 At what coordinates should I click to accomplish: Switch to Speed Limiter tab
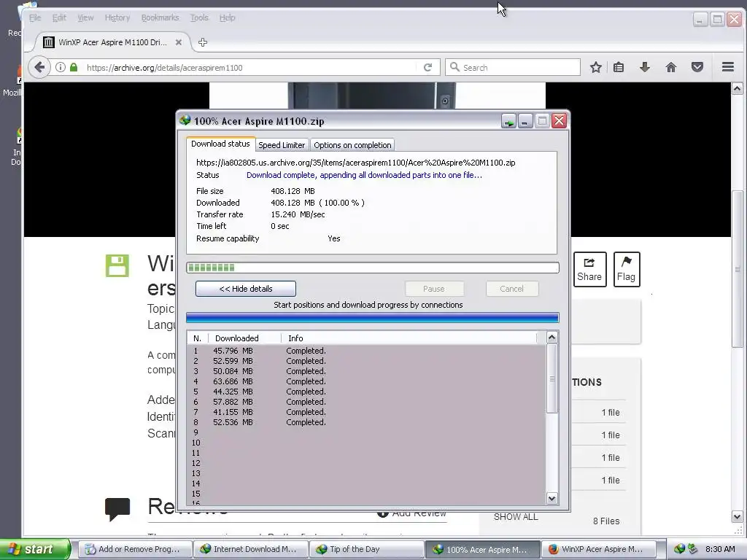tap(282, 145)
